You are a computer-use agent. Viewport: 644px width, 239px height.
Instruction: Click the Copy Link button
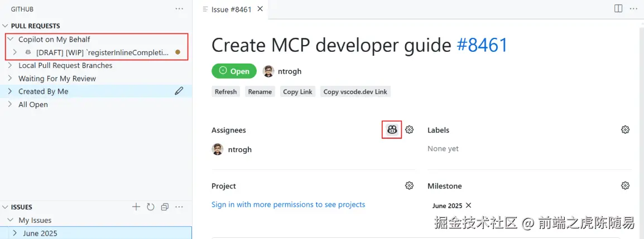(x=298, y=92)
